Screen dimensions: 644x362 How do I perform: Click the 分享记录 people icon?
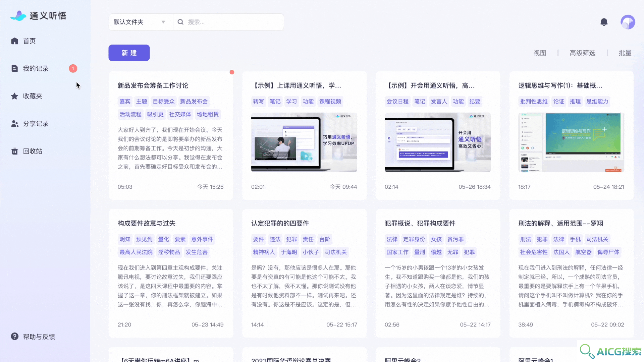(x=14, y=124)
